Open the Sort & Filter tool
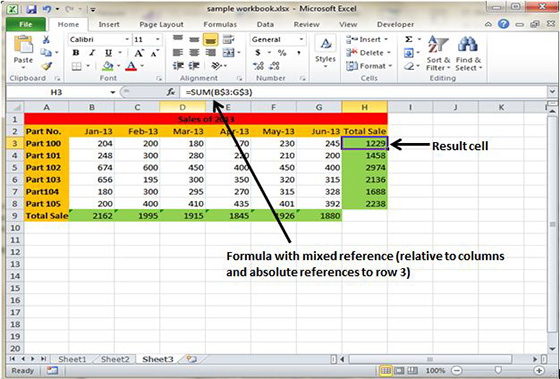Viewport: 560px width, 379px height. tap(438, 53)
